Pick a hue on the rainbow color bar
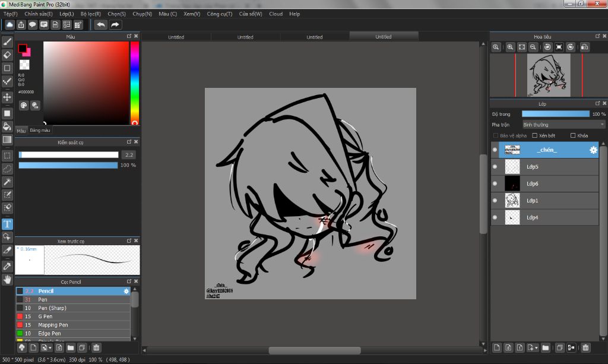The height and width of the screenshot is (364, 608). (x=135, y=83)
